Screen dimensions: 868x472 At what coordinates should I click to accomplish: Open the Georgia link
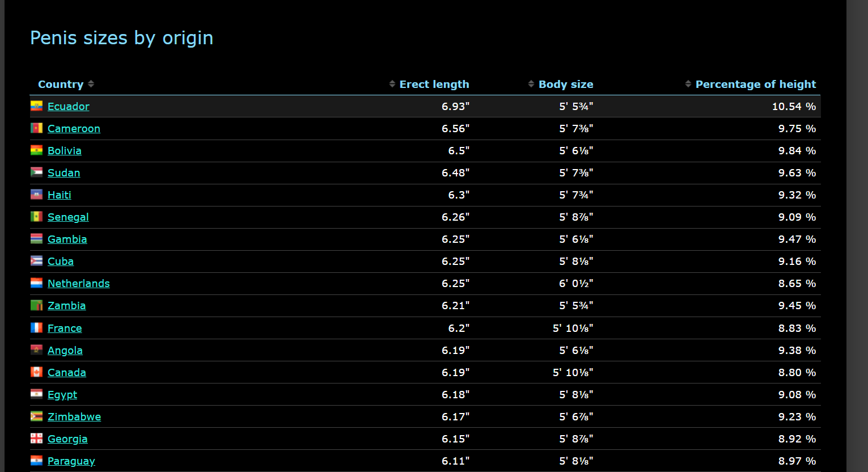67,439
